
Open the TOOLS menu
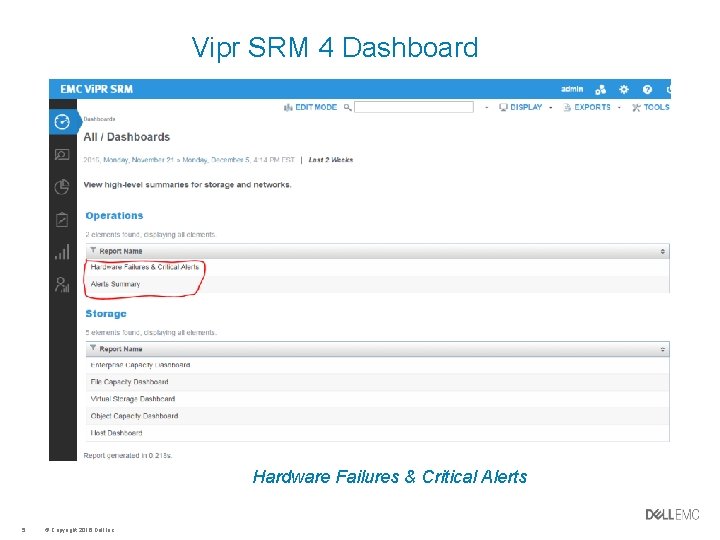pyautogui.click(x=651, y=107)
